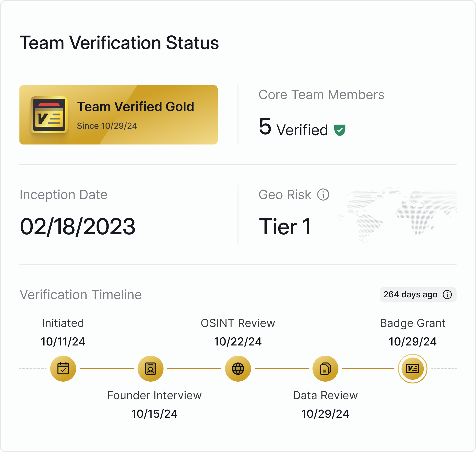
Task: Click the Inception Date value 02/18/2023
Action: 78,226
